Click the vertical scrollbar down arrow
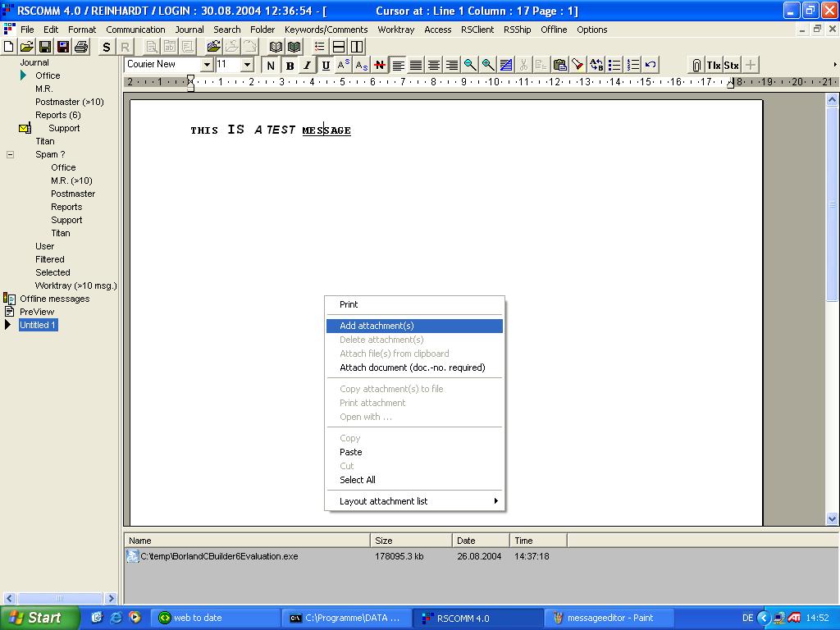 (833, 518)
